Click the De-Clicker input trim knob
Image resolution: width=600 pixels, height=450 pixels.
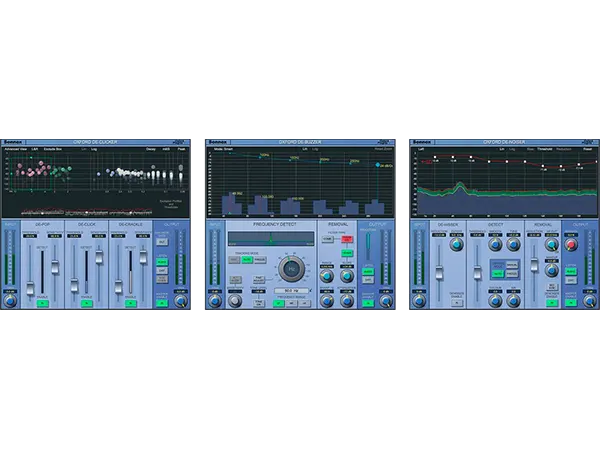[x=10, y=302]
